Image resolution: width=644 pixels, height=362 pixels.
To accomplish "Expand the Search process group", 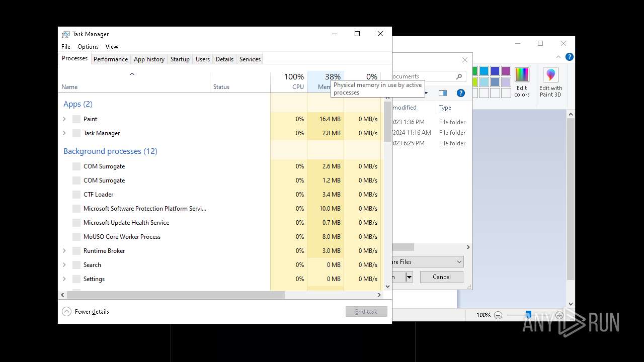I will coord(64,265).
